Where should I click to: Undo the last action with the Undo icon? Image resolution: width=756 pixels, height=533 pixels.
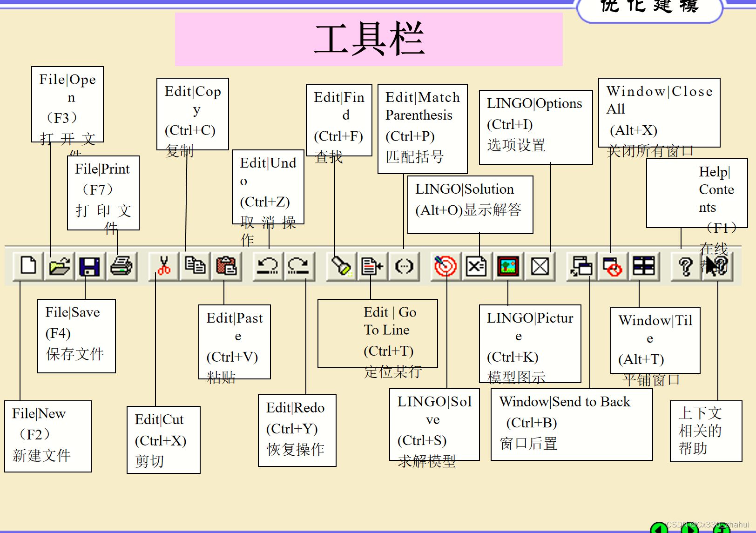point(268,266)
